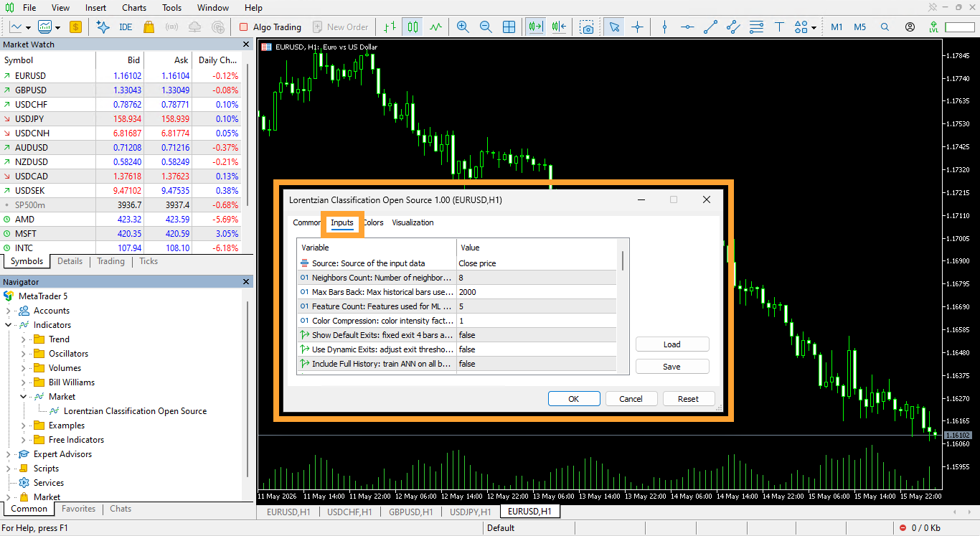Open the chart type line-chart toolbar icon
The width and height of the screenshot is (980, 536).
[15, 27]
